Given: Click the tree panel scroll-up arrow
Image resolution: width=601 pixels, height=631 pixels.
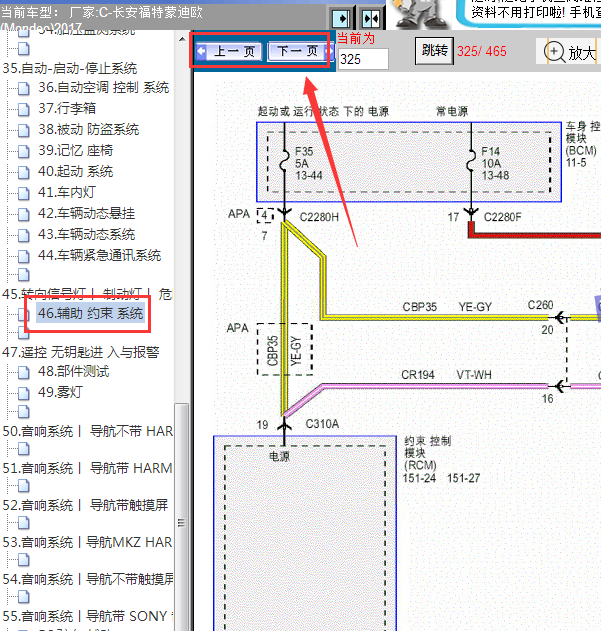Looking at the screenshot, I should pyautogui.click(x=182, y=39).
